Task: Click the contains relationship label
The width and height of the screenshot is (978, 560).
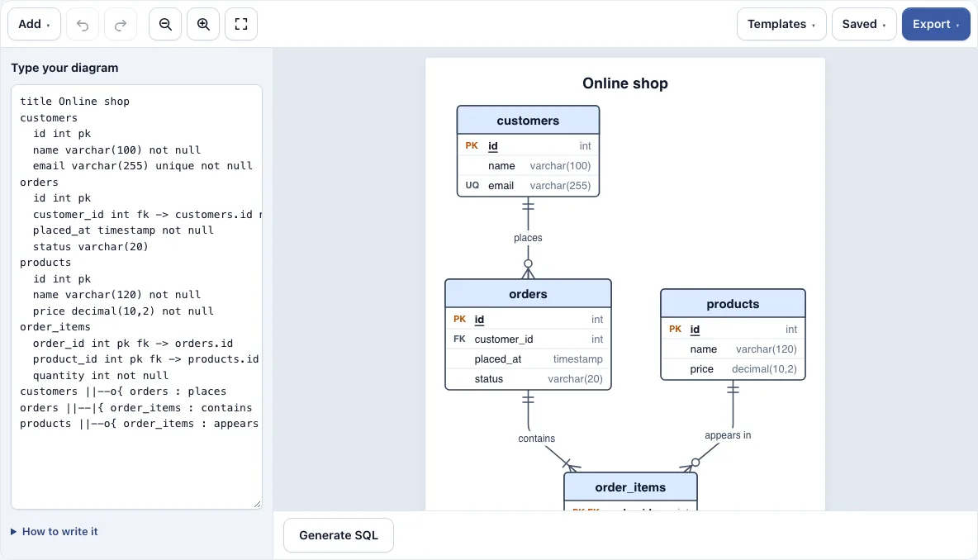Action: [536, 439]
